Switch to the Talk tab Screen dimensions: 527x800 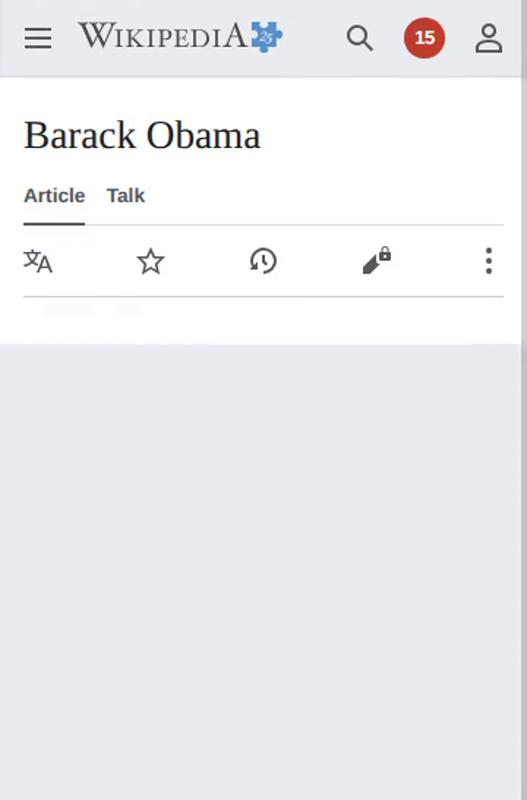click(126, 196)
